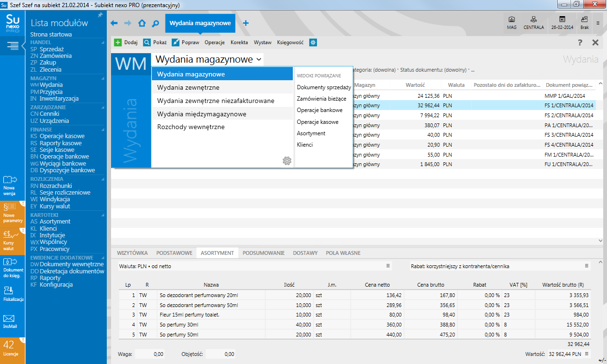This screenshot has width=607, height=364.
Task: Click the Nazwa column header
Action: (x=211, y=285)
